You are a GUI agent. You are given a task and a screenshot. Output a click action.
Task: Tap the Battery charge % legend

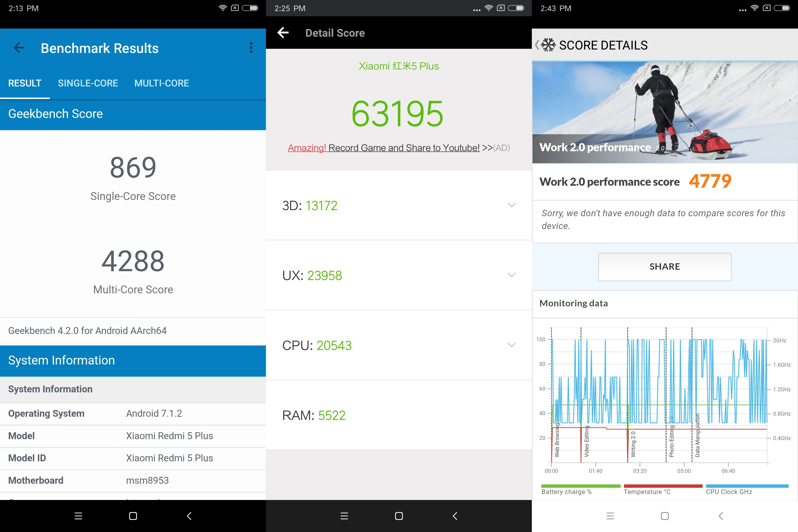[580, 490]
